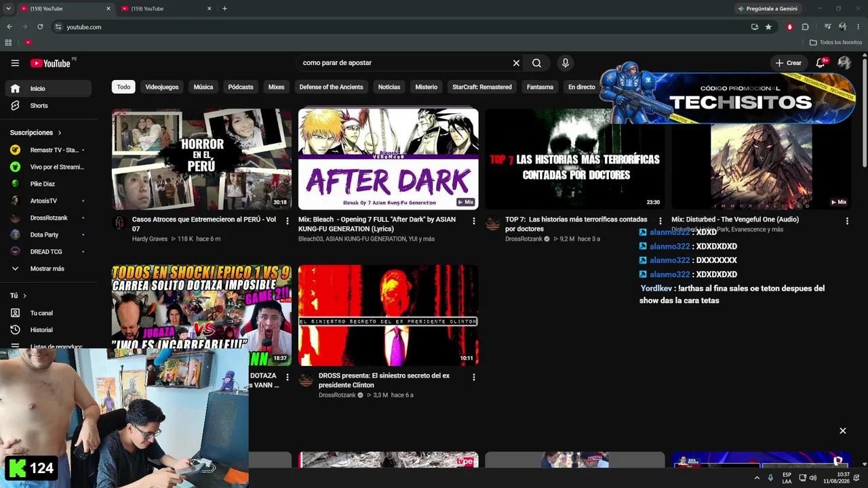Open DREAD TCG subscription

coord(48,251)
